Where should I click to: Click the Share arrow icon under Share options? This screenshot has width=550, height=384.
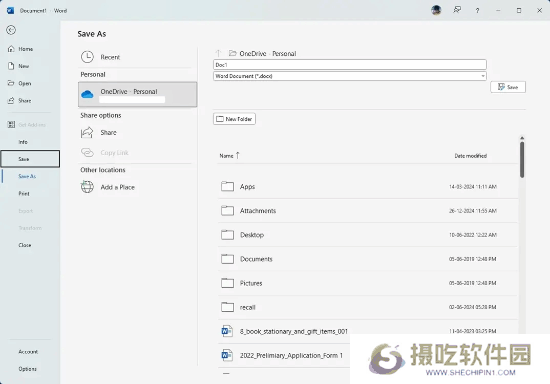point(87,133)
